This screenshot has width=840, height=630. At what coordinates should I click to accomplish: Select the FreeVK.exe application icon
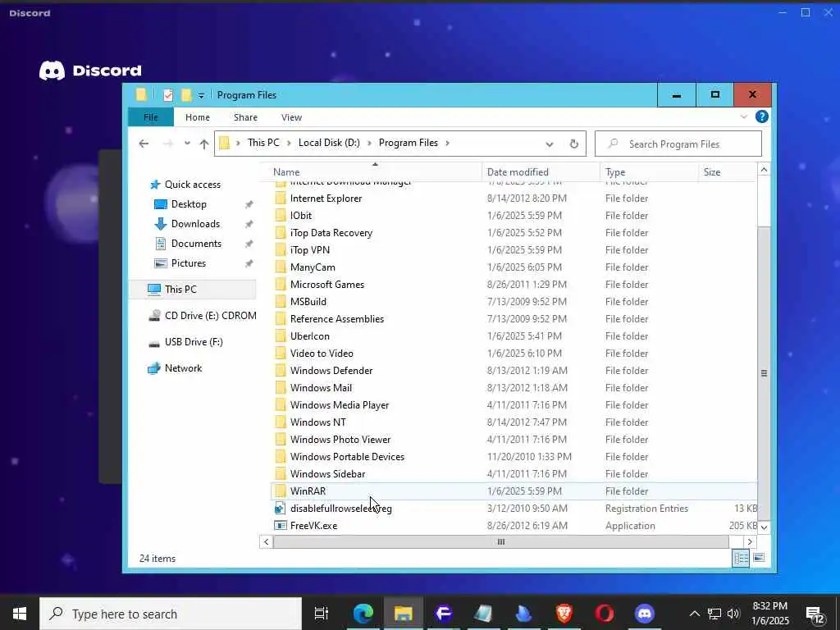[281, 526]
